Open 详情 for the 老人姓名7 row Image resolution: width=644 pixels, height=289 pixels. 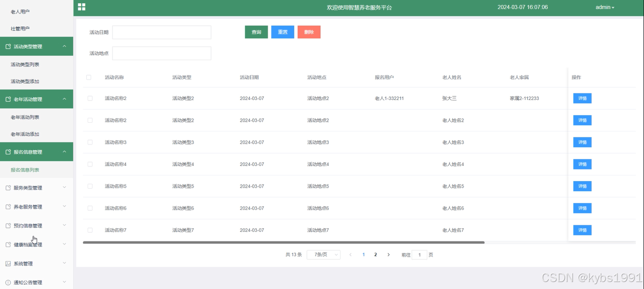[x=582, y=230]
